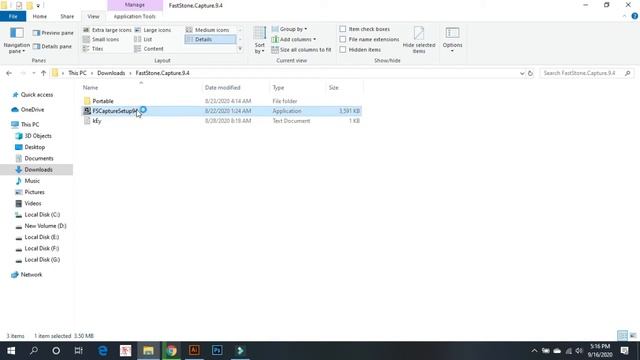The width and height of the screenshot is (640, 360).
Task: Switch to the Share ribbon tab
Action: pos(67,16)
